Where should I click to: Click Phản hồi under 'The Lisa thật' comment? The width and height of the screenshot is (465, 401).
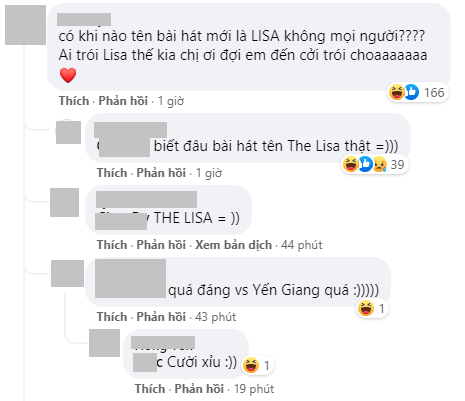pos(161,173)
